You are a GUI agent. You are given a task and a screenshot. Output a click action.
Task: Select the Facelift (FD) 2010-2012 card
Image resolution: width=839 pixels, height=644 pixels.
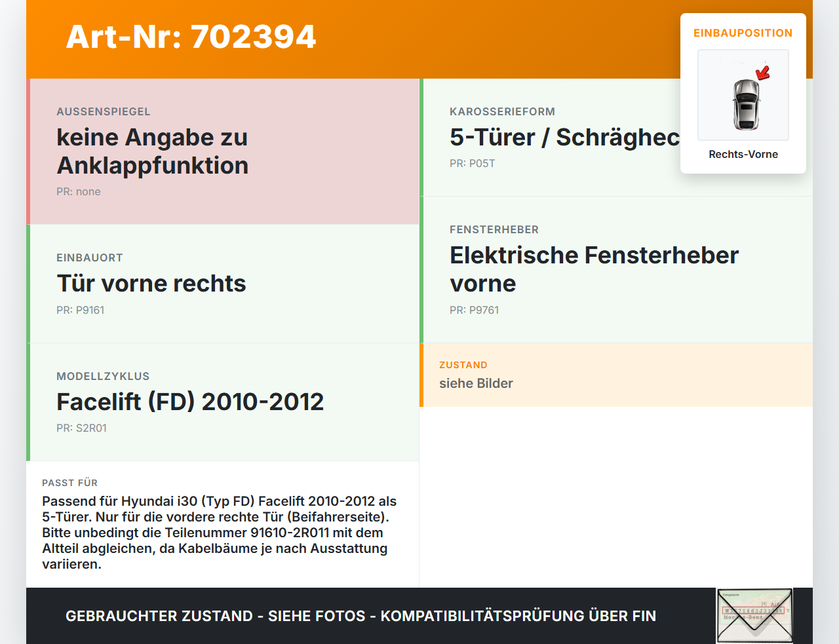pos(223,402)
